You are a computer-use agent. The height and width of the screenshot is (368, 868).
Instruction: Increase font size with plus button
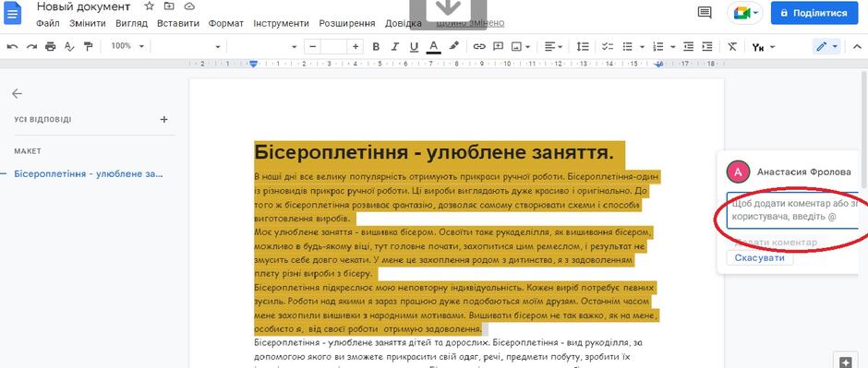pyautogui.click(x=356, y=47)
